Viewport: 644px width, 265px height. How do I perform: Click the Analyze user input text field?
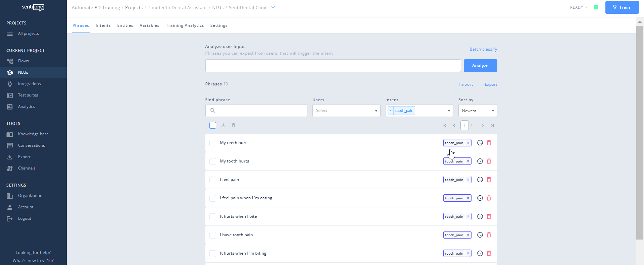click(x=333, y=66)
